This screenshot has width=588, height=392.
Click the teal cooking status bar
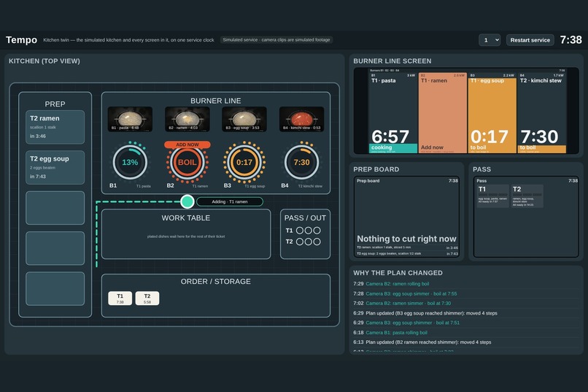[x=393, y=148]
